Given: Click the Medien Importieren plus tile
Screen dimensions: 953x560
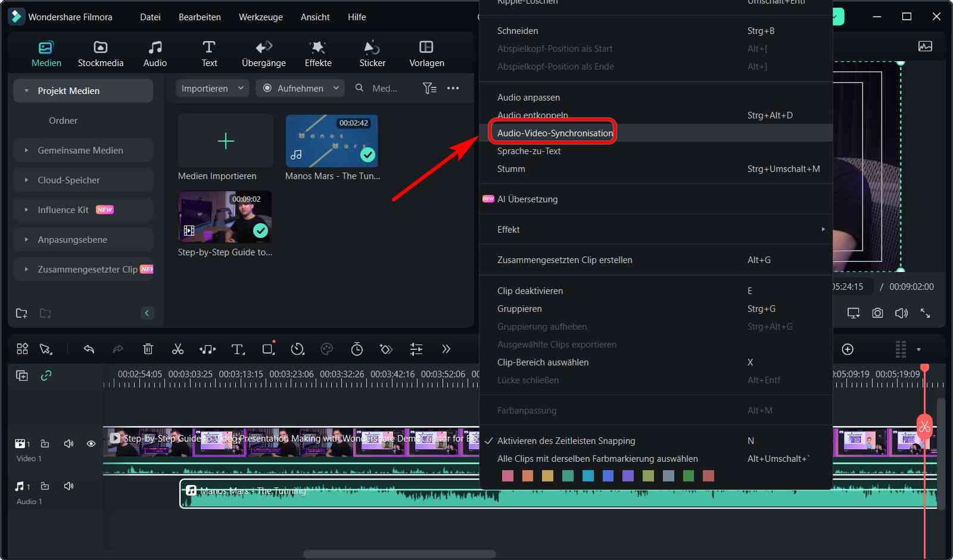Looking at the screenshot, I should coord(225,140).
